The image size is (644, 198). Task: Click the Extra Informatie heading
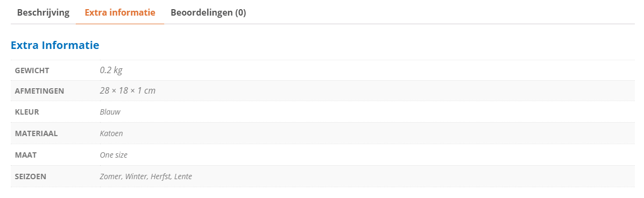click(55, 45)
